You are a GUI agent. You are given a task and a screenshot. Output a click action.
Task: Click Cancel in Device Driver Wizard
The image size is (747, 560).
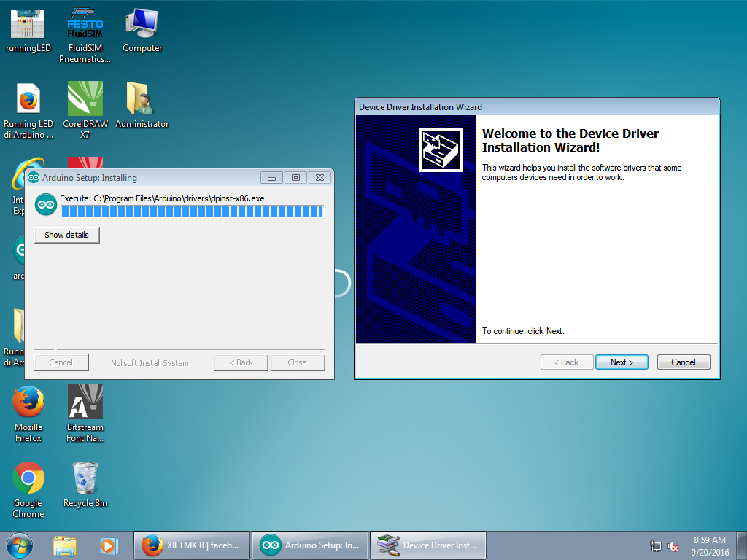[x=684, y=362]
